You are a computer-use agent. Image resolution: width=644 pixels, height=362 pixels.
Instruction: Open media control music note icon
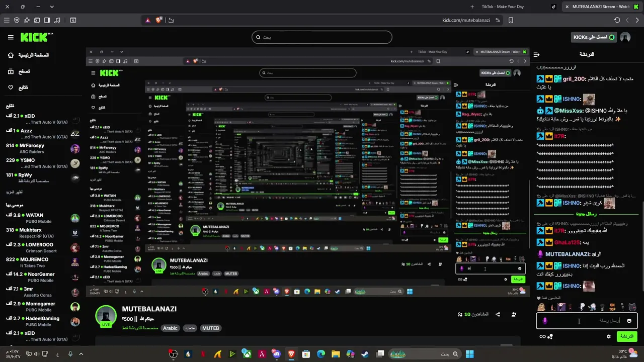(57, 20)
